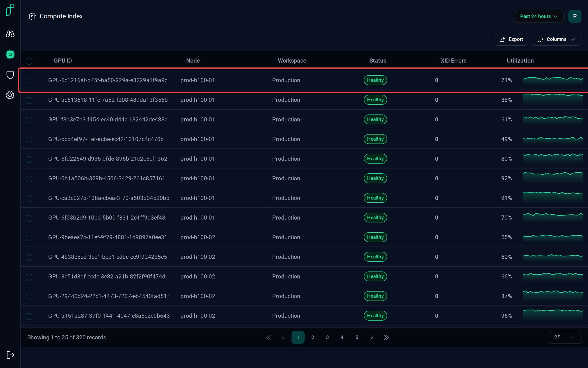Select checkbox for GPU-a151a287 row
The image size is (588, 368).
point(29,316)
